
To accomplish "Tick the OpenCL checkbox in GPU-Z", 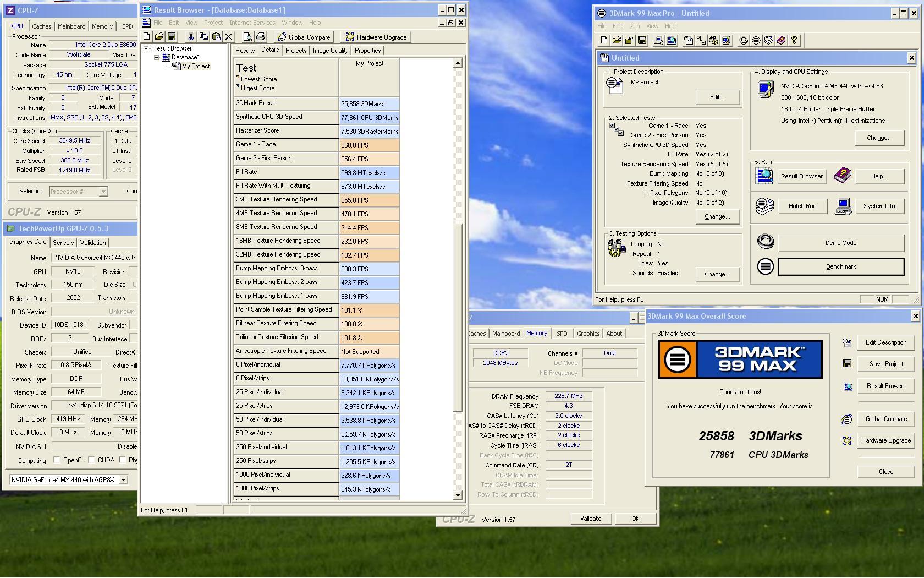I will click(x=57, y=460).
